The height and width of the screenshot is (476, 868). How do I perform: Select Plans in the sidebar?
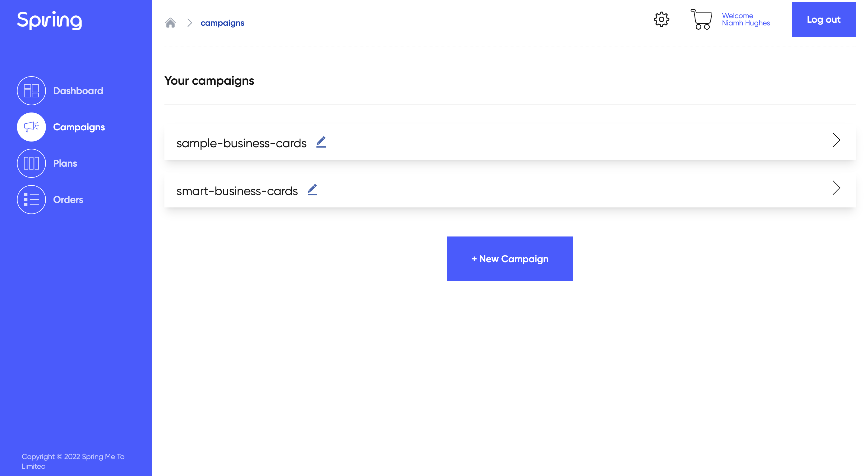65,163
